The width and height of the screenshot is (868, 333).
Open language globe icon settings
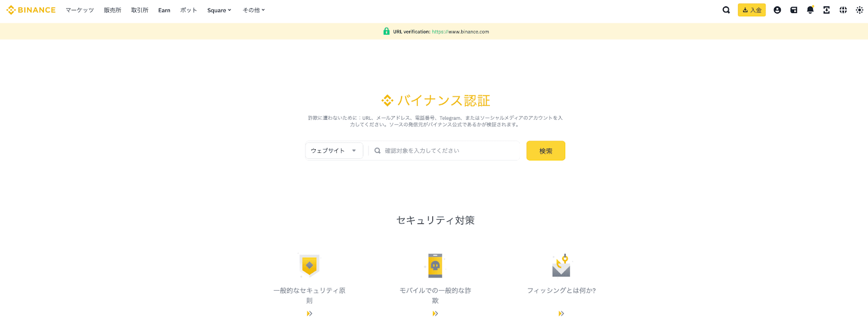pos(843,10)
